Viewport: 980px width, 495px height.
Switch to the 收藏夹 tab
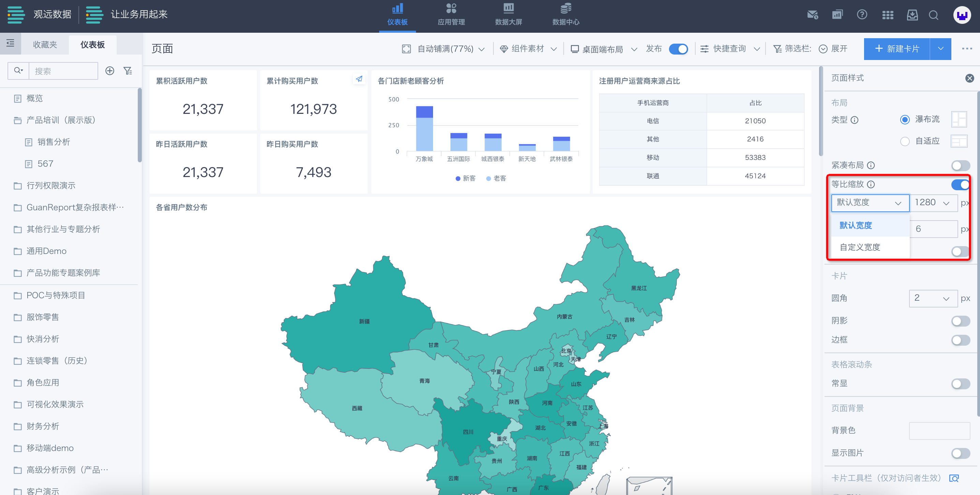coord(45,45)
